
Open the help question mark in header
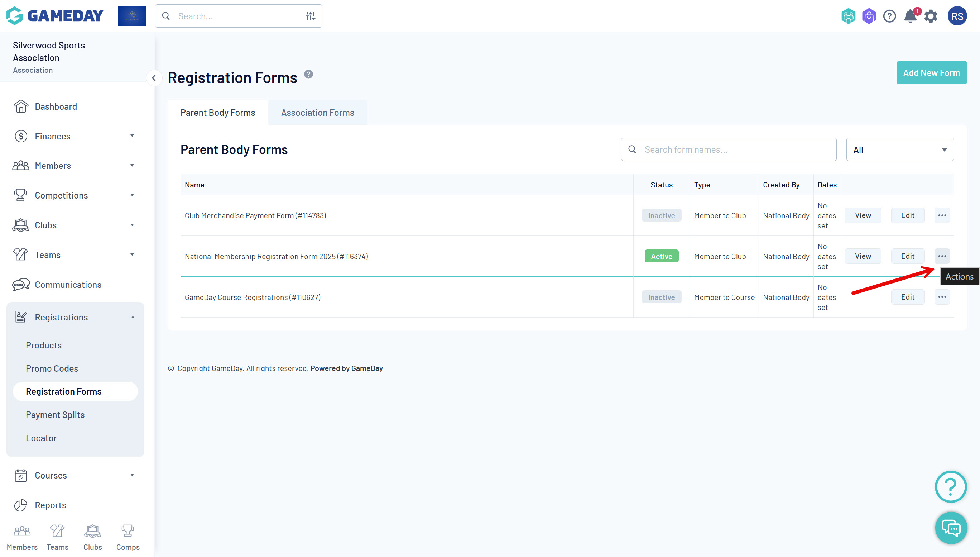[889, 16]
